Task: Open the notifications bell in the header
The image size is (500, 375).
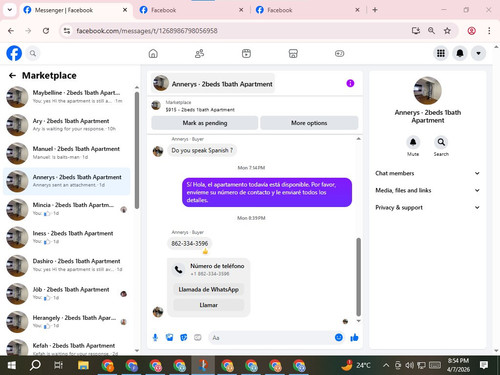Action: pyautogui.click(x=460, y=53)
